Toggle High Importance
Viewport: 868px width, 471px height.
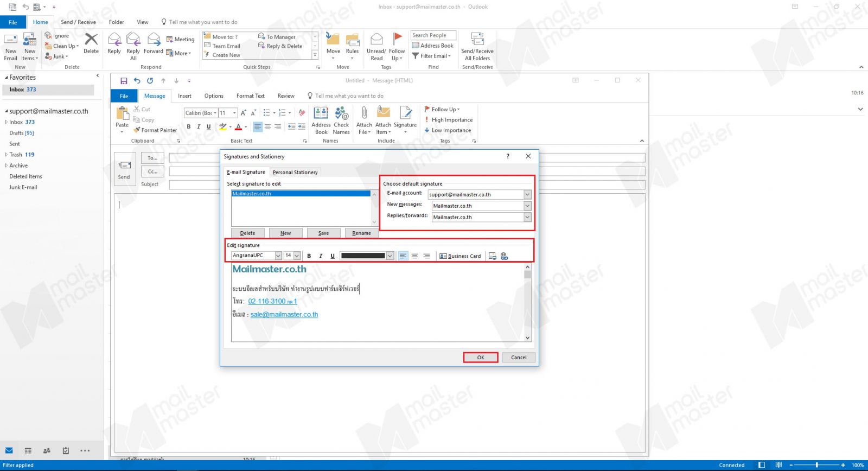click(x=448, y=120)
